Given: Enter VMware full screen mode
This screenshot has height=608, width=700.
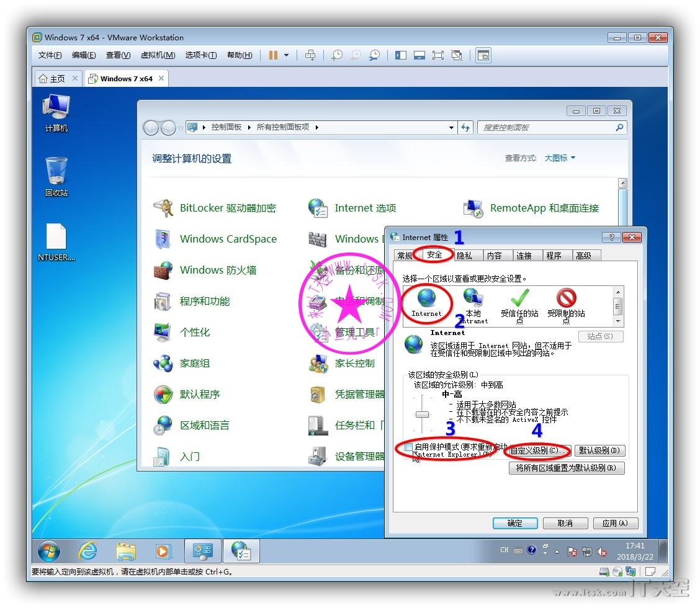Looking at the screenshot, I should [x=438, y=55].
